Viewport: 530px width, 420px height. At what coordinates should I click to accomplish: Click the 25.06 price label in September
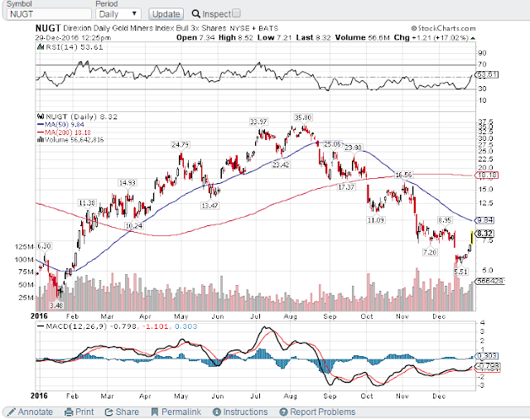click(x=332, y=144)
